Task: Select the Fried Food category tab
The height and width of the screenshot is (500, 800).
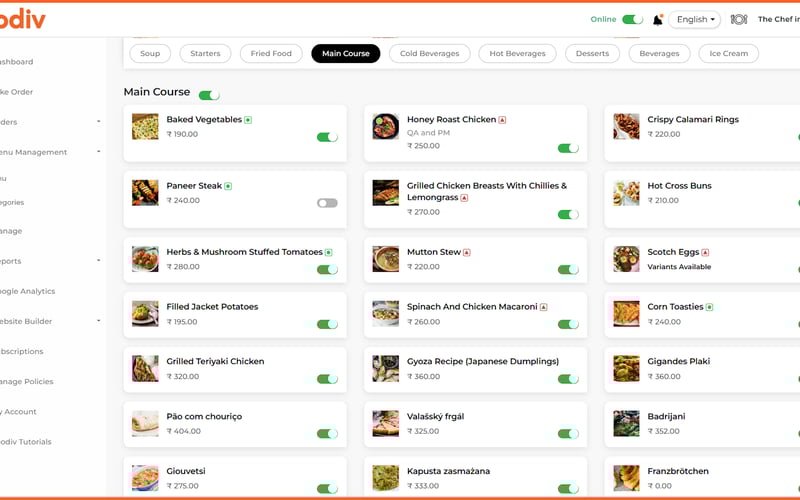Action: 271,54
